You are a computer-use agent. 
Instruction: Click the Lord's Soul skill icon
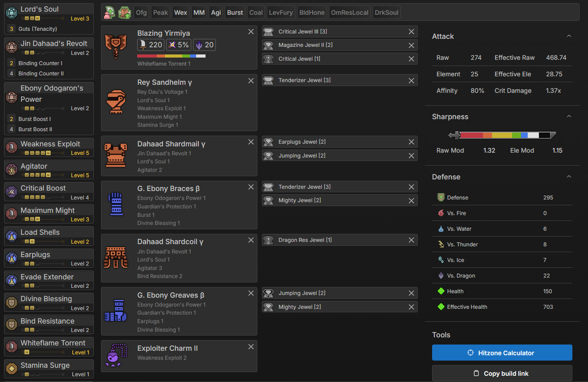12,13
